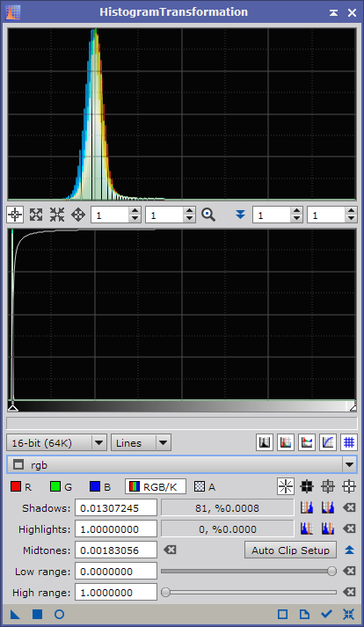Select the R red channel
Viewport: 364px width, 627px height.
[x=21, y=486]
